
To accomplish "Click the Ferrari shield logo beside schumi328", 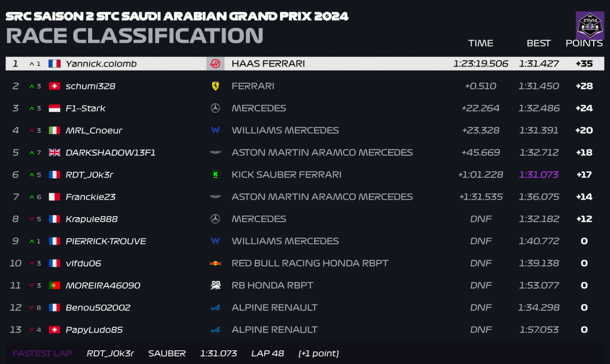I will point(215,86).
